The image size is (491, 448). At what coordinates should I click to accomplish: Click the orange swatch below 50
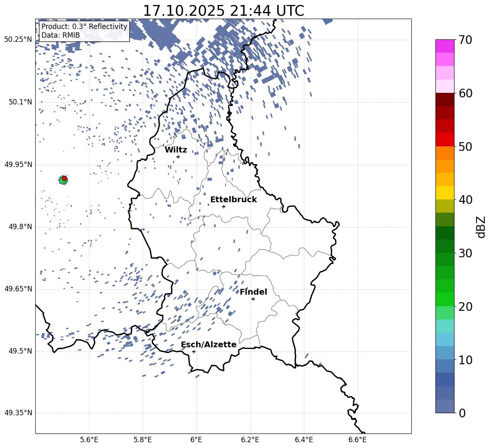coord(445,153)
